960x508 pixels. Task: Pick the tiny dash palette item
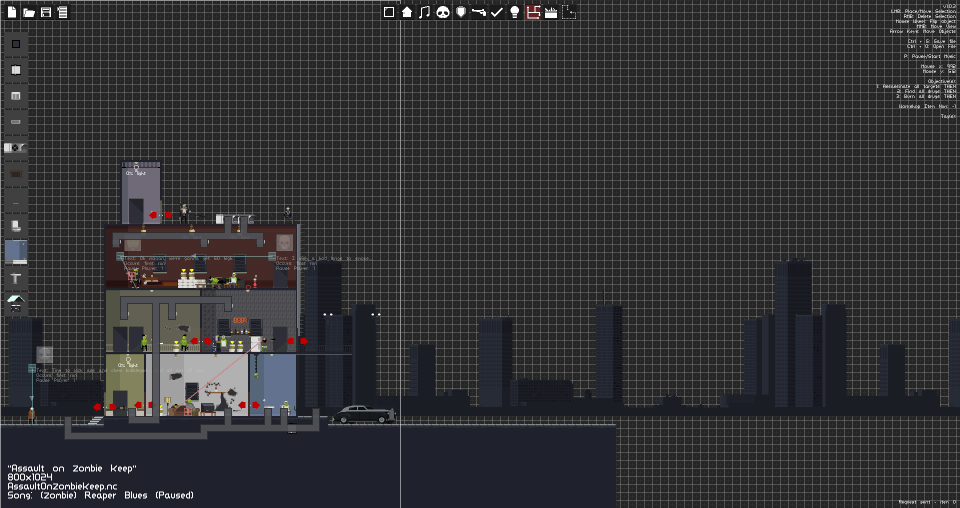tap(16, 203)
